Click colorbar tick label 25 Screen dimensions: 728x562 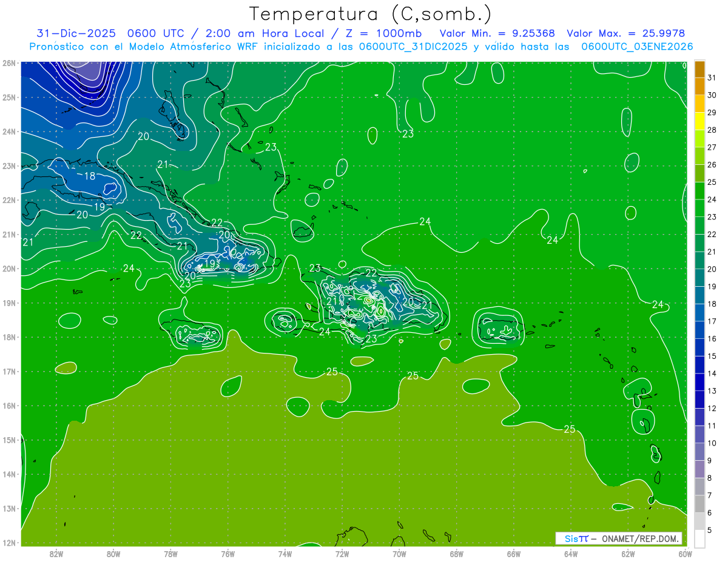[712, 182]
